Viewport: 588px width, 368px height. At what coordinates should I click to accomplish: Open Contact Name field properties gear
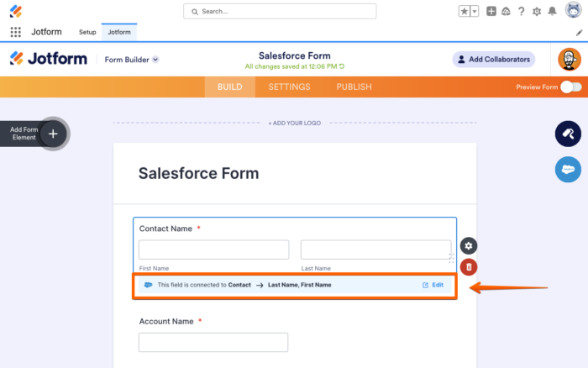tap(469, 245)
